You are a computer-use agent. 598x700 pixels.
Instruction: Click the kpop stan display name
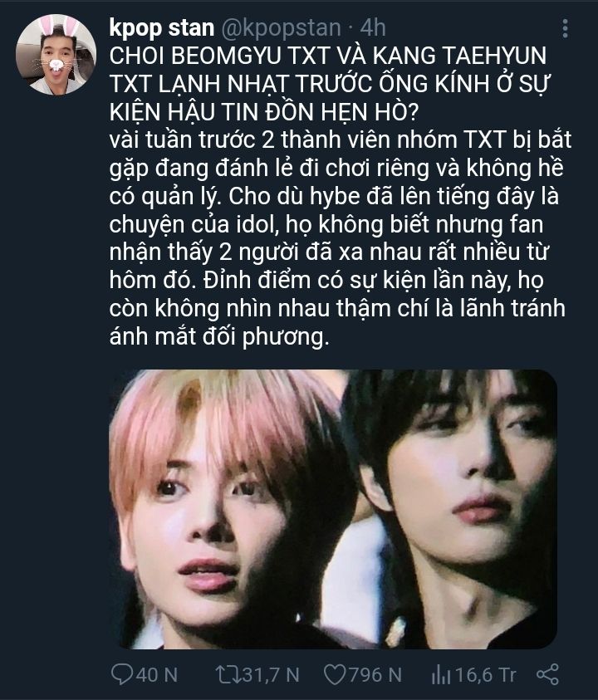point(162,28)
